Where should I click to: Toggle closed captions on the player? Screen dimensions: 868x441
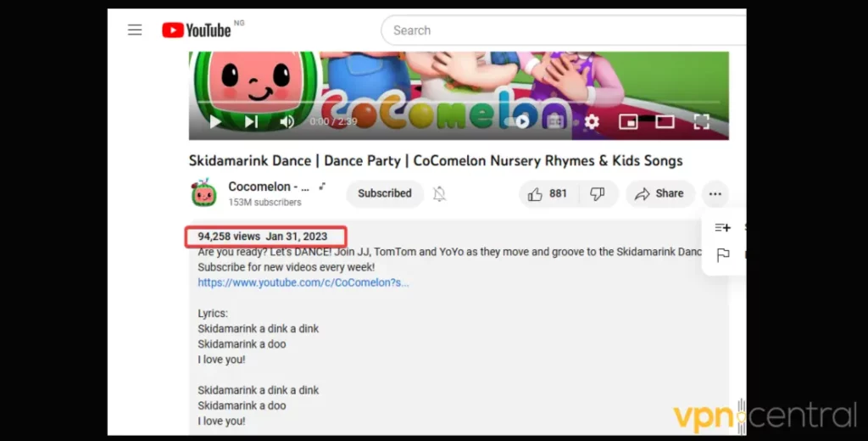[x=555, y=121]
